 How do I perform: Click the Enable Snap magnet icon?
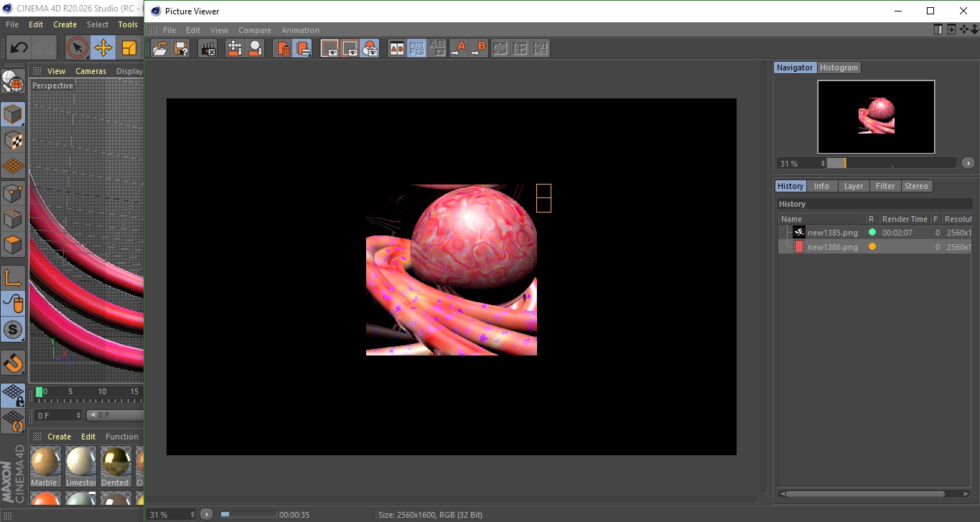coord(13,363)
